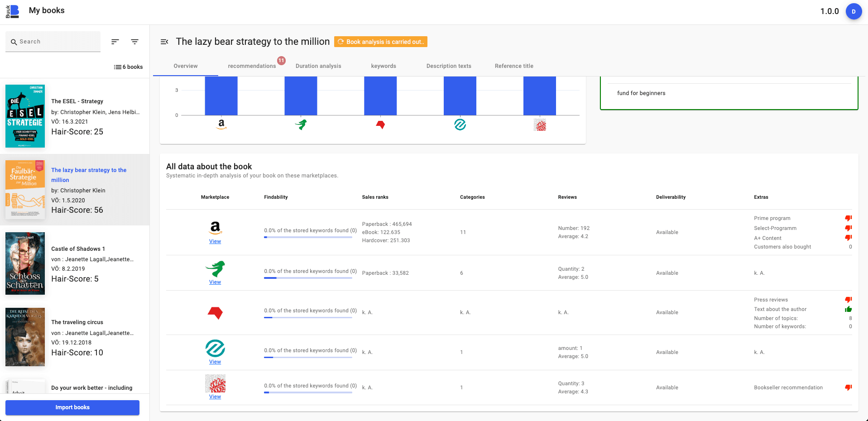The width and height of the screenshot is (868, 421).
Task: Click 'Number: 192' reviews value
Action: pos(574,228)
